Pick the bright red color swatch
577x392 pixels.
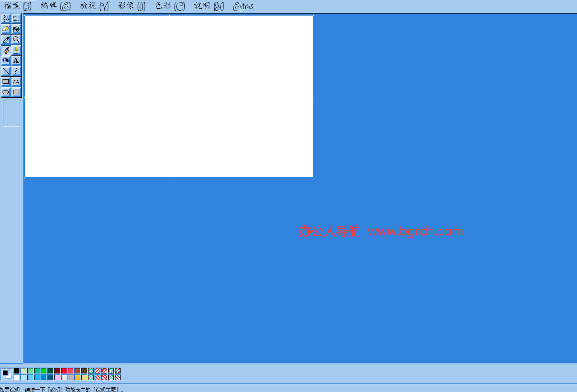(64, 371)
